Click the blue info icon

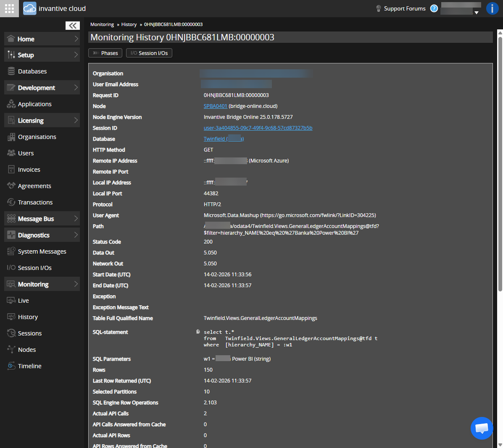click(x=492, y=8)
